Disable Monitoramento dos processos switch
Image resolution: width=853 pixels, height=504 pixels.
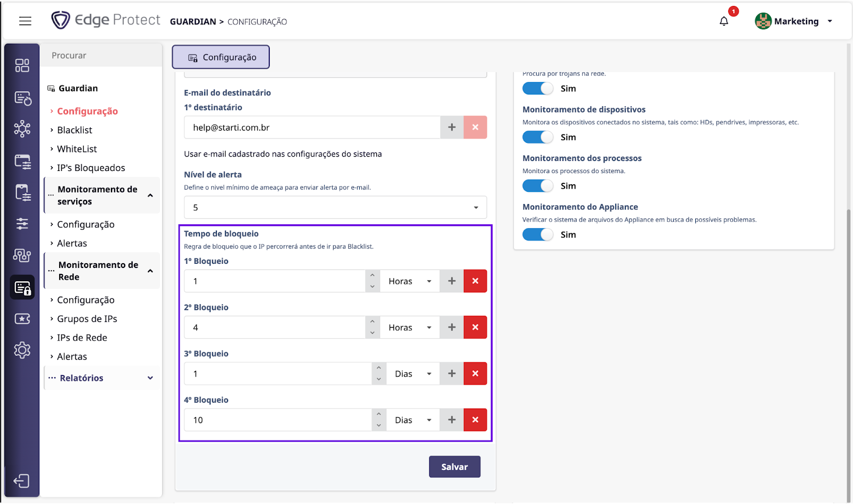537,186
